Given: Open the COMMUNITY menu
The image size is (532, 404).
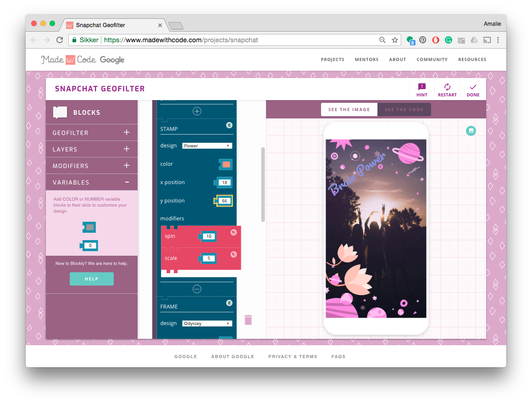Looking at the screenshot, I should click(432, 59).
